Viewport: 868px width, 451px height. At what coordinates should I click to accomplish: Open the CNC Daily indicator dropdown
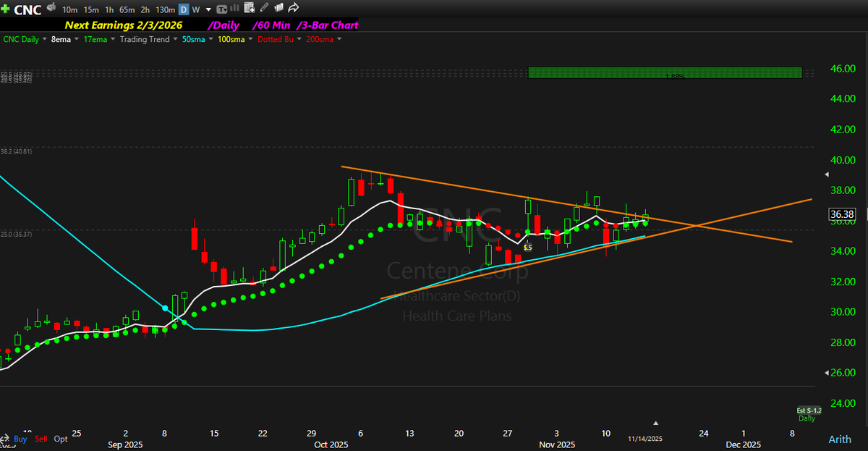click(44, 39)
